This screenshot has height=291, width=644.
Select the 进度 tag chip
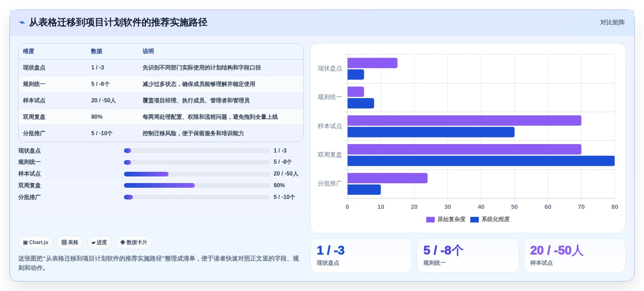[x=99, y=243]
